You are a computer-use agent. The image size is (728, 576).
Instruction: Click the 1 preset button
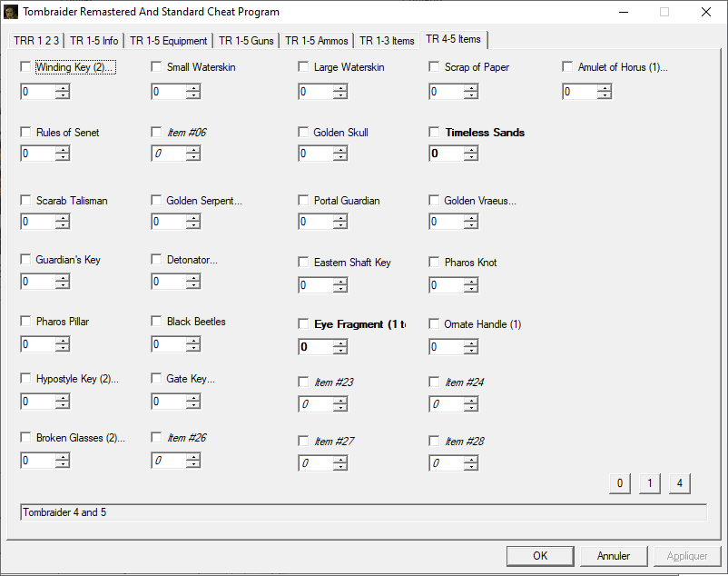[650, 483]
